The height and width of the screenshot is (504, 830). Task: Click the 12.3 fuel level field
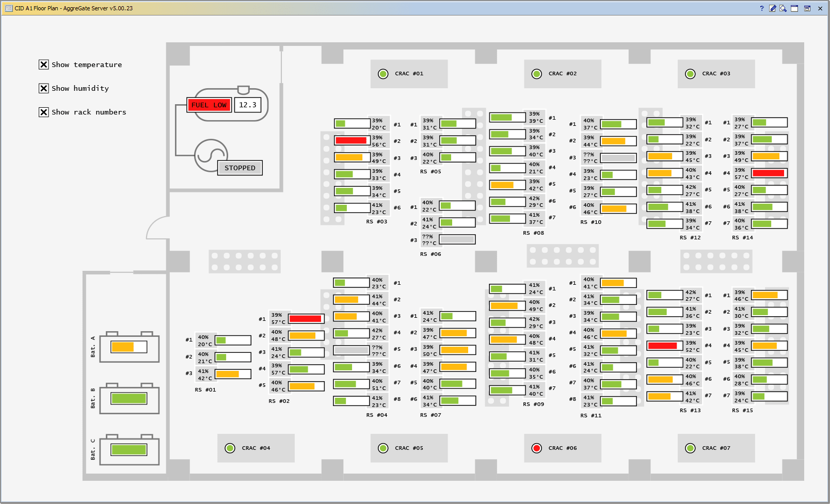[248, 105]
